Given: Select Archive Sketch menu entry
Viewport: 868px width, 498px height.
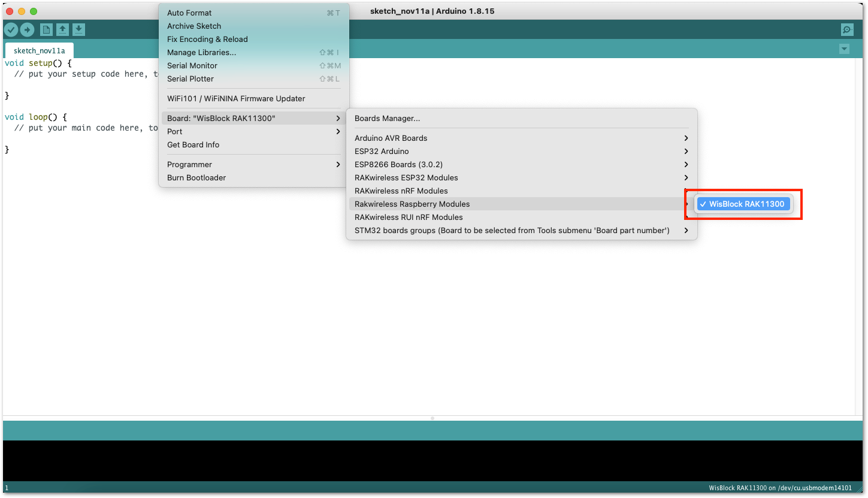Looking at the screenshot, I should click(x=254, y=26).
